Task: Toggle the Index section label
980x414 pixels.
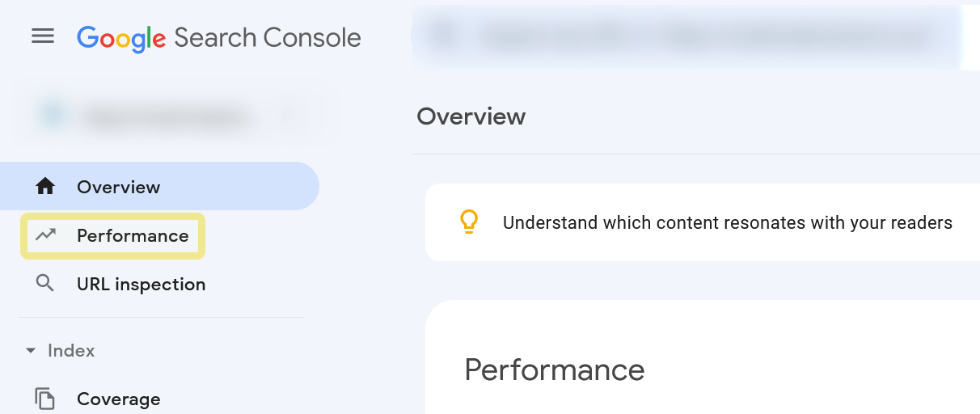Action: (71, 351)
